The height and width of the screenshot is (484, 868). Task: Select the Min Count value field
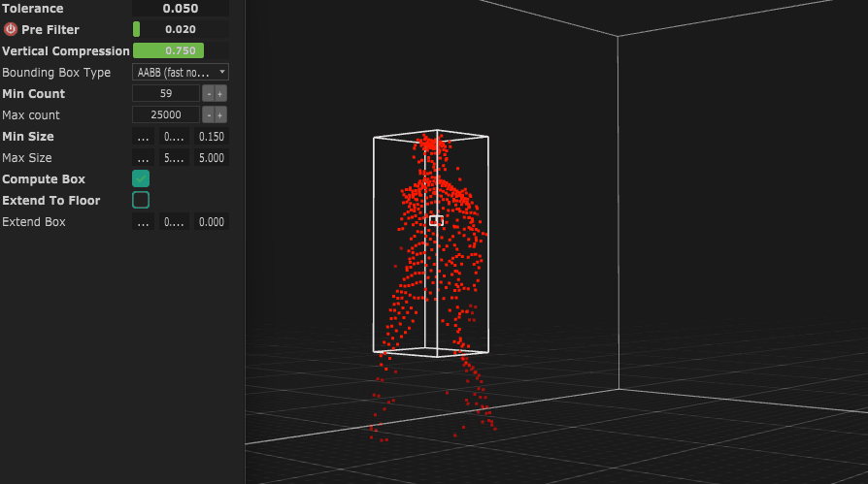click(165, 94)
